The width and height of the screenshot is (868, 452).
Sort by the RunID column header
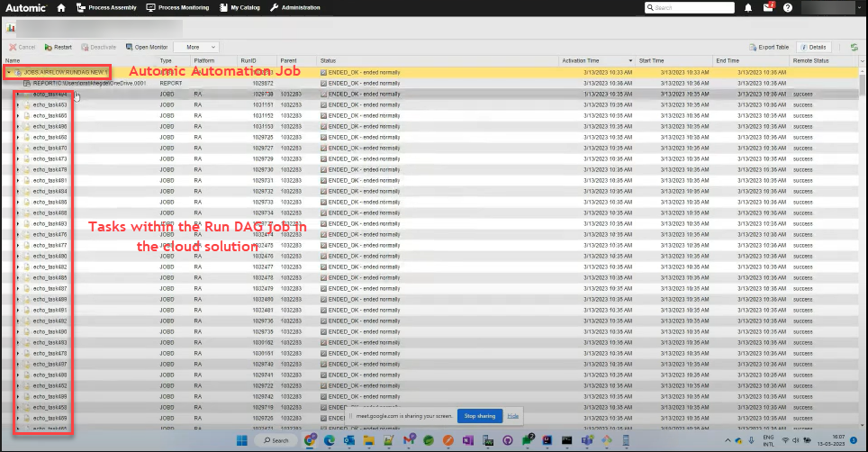pos(249,61)
